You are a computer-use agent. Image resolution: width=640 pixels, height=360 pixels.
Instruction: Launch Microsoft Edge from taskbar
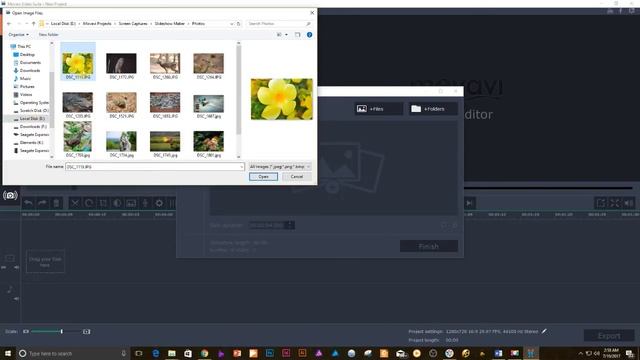point(156,353)
